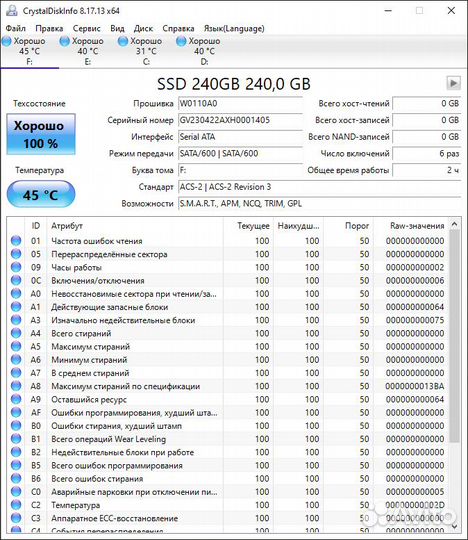Click the status icon of attribute B6

(16, 478)
